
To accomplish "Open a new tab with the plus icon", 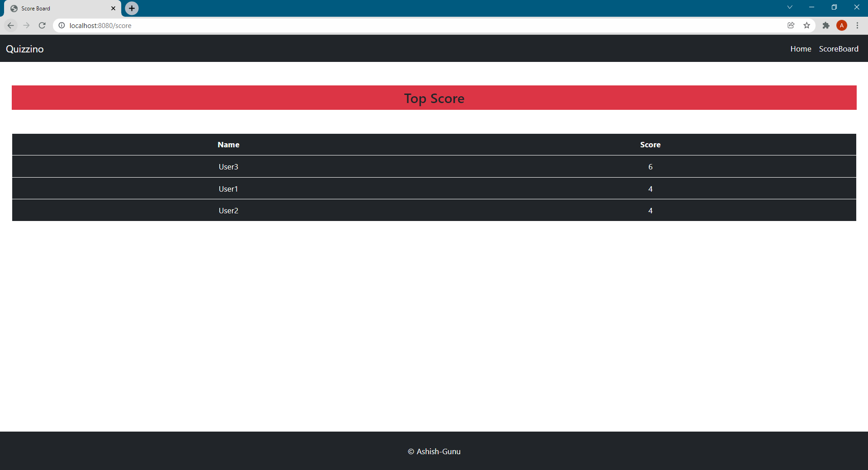I will coord(131,8).
